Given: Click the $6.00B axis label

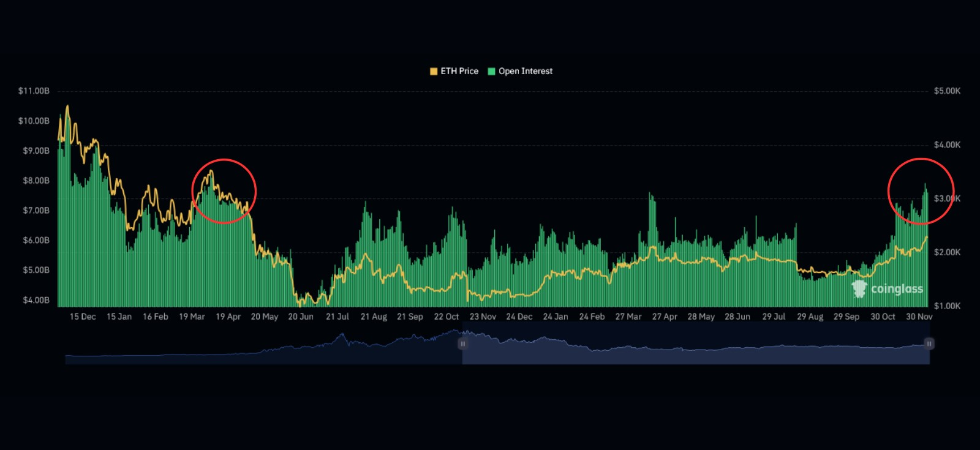Looking at the screenshot, I should click(x=36, y=241).
